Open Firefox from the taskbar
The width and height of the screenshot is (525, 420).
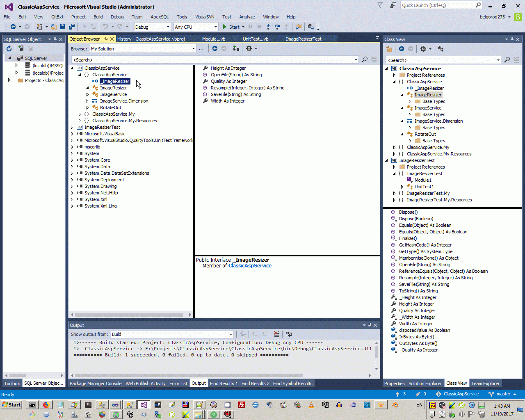click(46, 405)
